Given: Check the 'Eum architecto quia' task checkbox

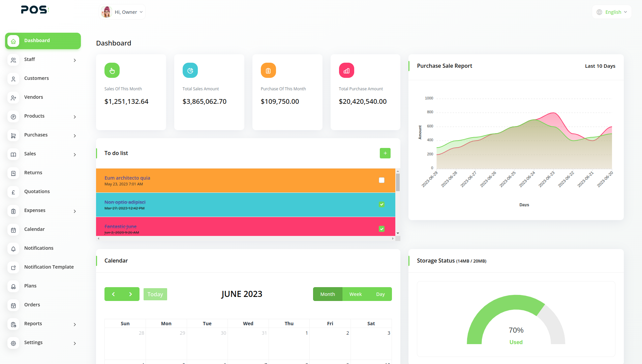Looking at the screenshot, I should pos(381,180).
